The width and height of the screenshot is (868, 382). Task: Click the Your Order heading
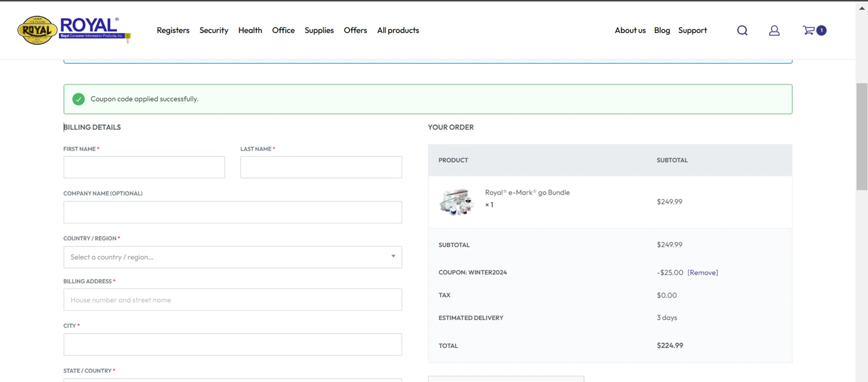451,127
